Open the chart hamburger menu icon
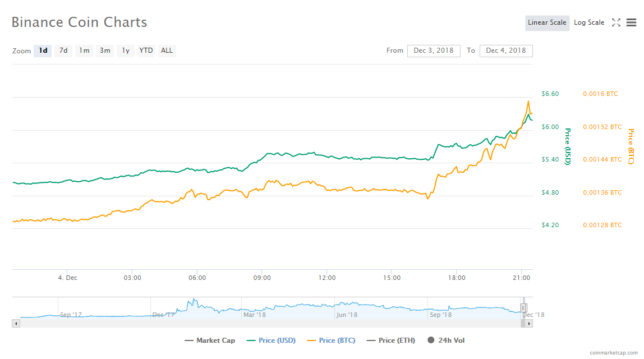The width and height of the screenshot is (644, 359). pyautogui.click(x=632, y=22)
